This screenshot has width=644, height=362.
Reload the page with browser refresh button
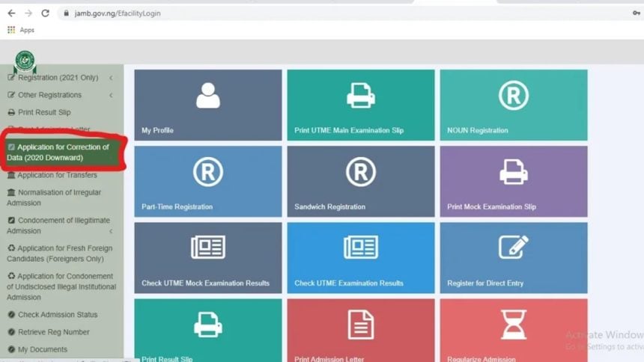[x=45, y=13]
